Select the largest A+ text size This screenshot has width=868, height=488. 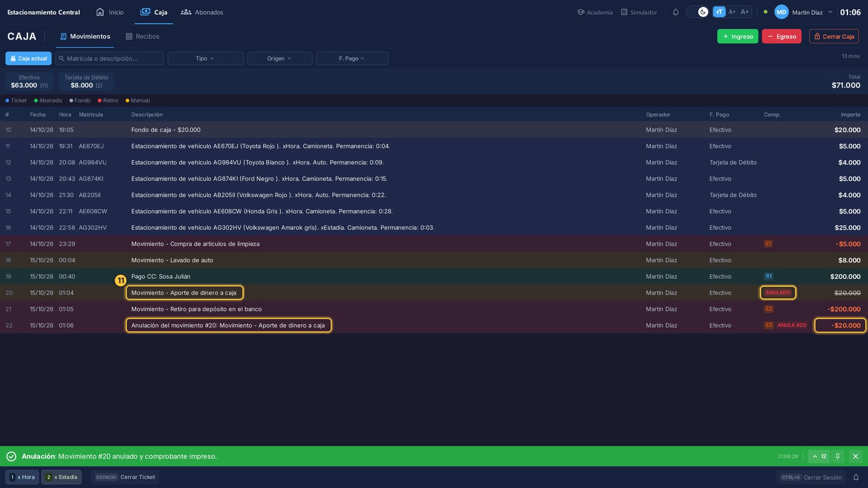tap(745, 12)
